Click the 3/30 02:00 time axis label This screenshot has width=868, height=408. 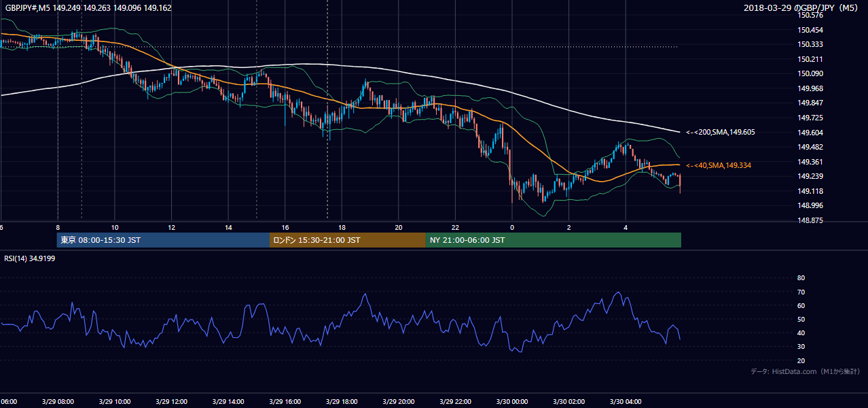pyautogui.click(x=568, y=401)
